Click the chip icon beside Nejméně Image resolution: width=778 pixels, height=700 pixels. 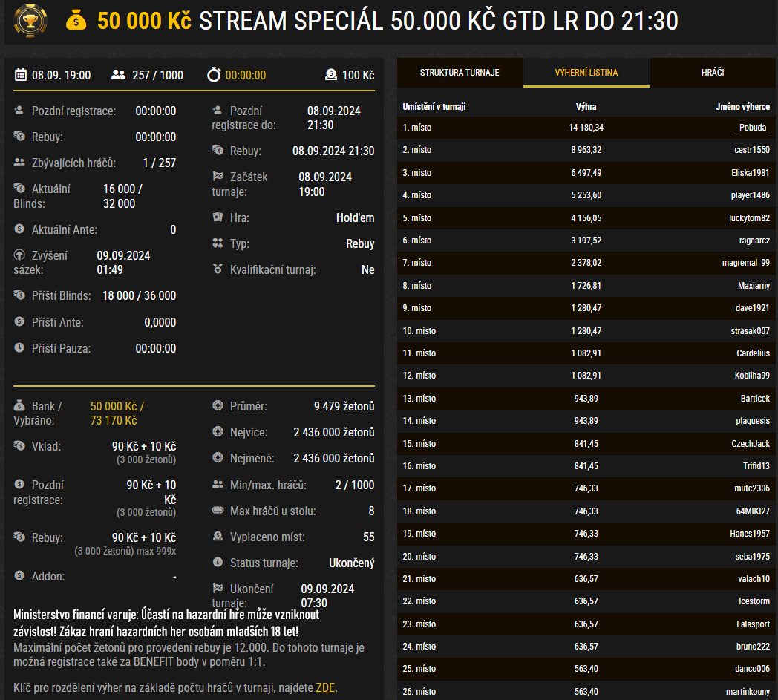pos(218,457)
